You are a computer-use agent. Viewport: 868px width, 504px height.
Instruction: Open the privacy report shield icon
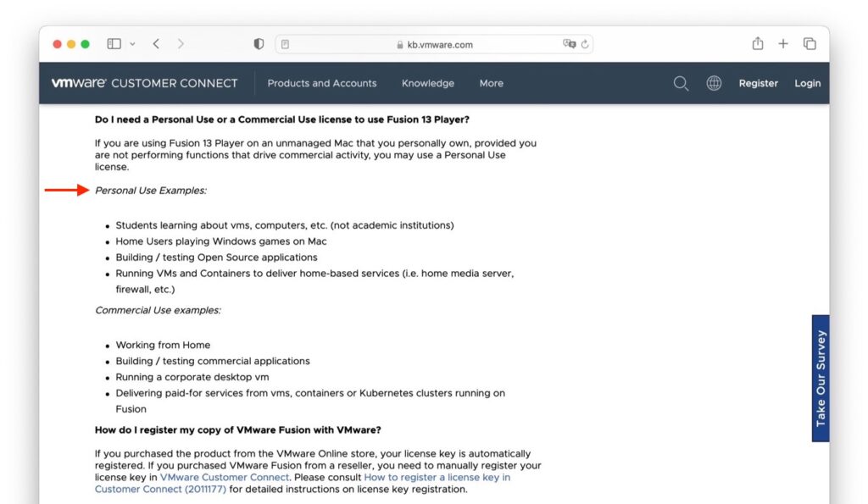click(x=259, y=44)
